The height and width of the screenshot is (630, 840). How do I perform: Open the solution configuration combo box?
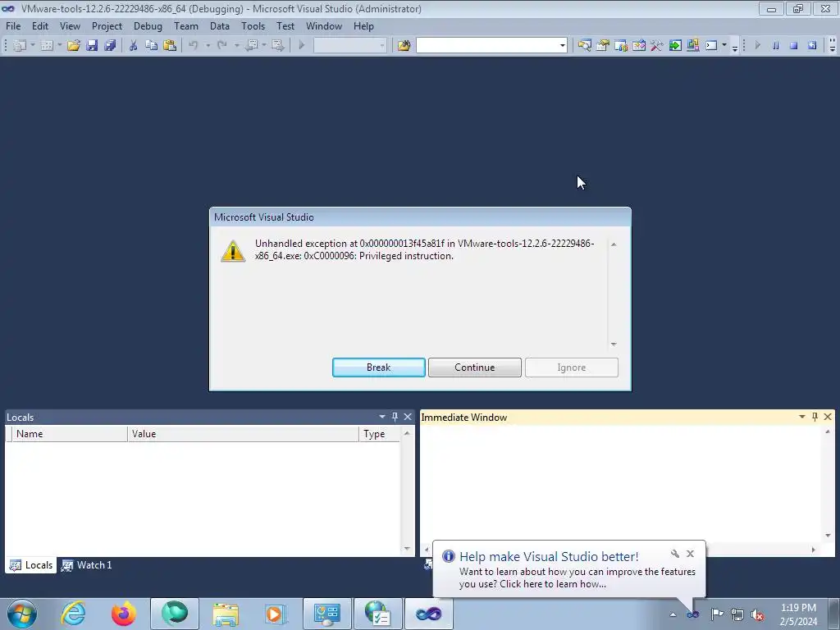coord(349,46)
